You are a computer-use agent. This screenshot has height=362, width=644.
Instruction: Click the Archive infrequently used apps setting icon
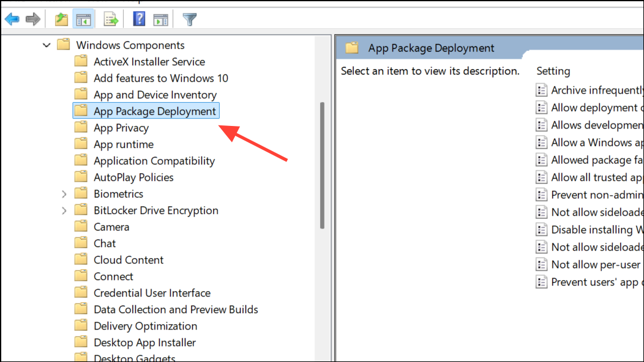[542, 90]
